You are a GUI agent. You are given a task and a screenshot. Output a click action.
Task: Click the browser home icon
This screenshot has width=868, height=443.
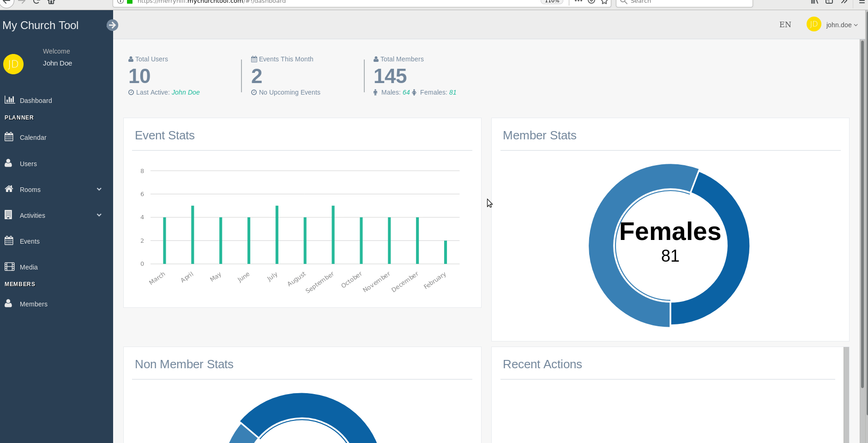point(51,1)
